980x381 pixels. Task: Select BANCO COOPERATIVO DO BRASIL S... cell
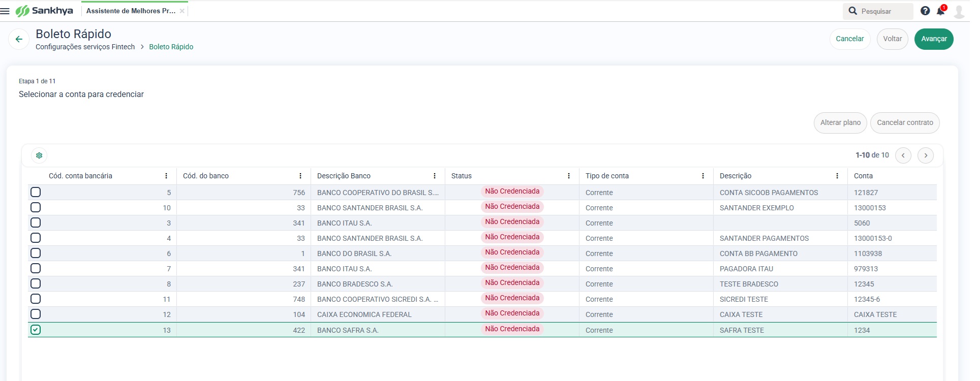(x=378, y=193)
